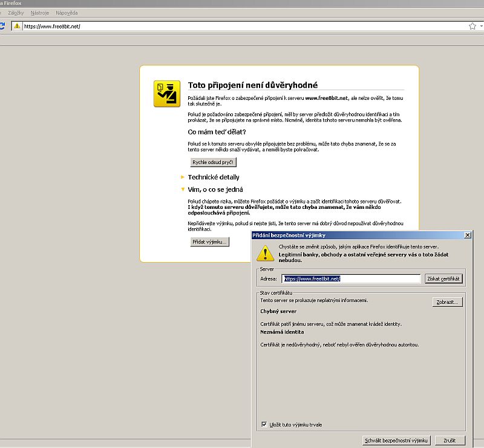Screen dimensions: 484x448
Task: Click the 'Přidat výjimku...' button
Action: click(209, 242)
